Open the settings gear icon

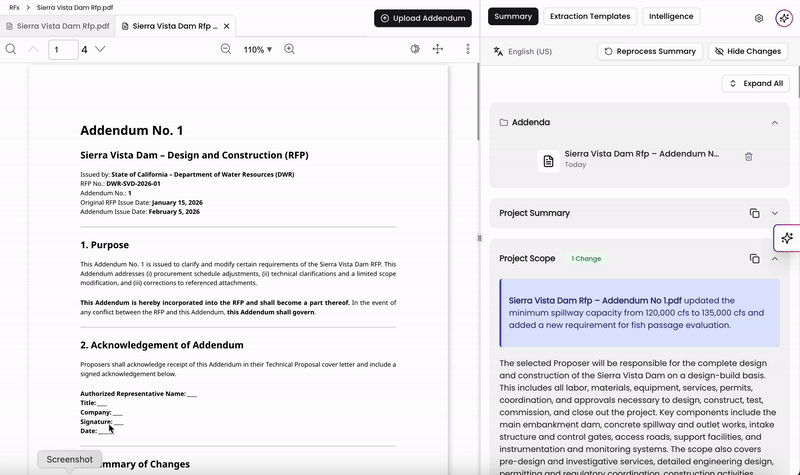[759, 18]
